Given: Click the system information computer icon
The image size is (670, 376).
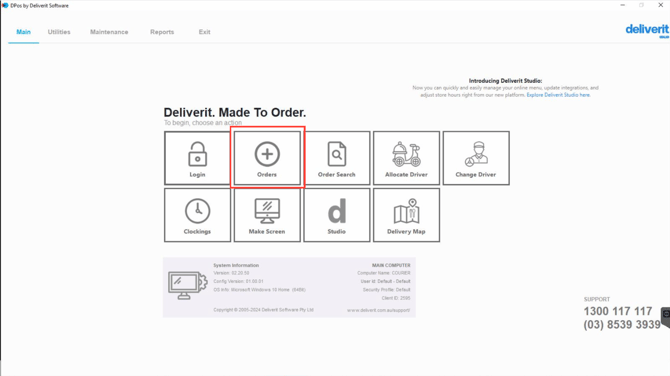Looking at the screenshot, I should pos(188,285).
